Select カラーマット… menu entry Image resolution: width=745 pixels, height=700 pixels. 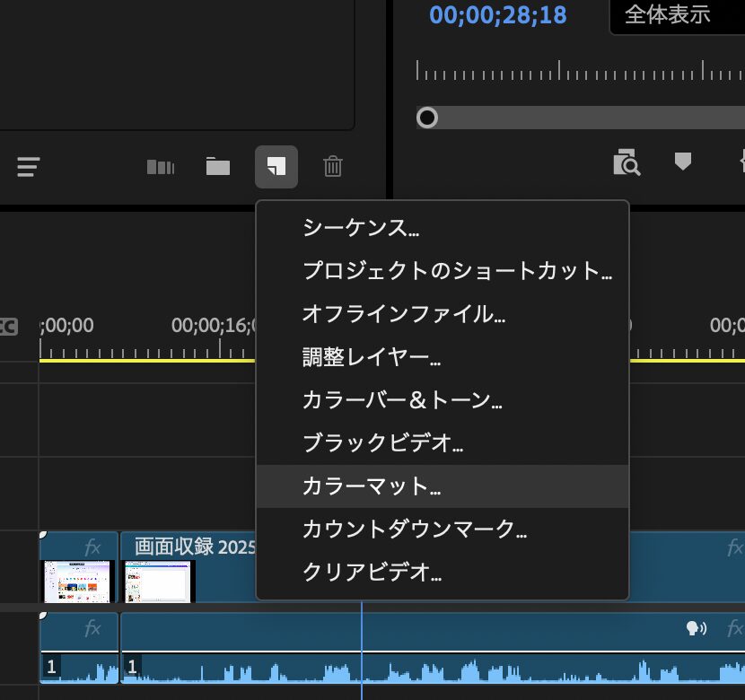[x=372, y=486]
